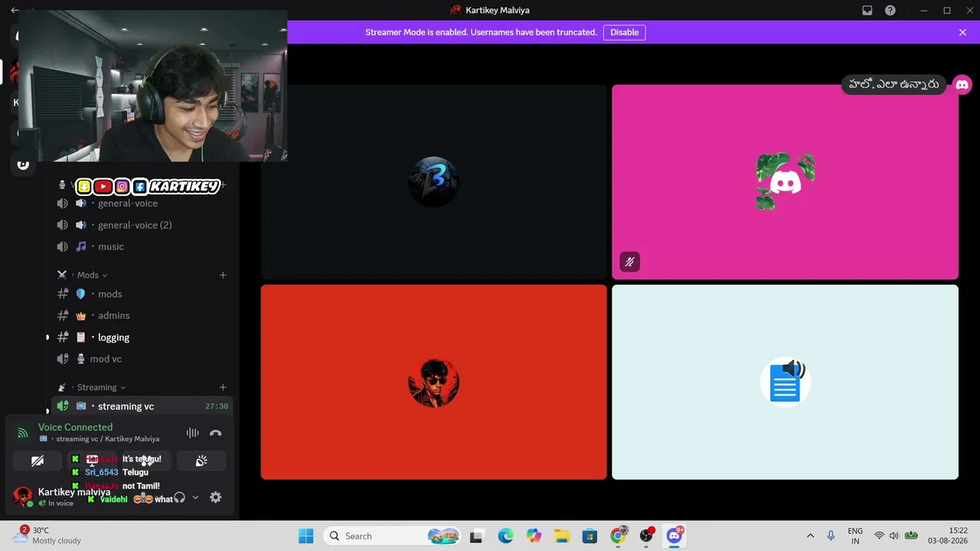Disconnect from voice with the hang-up icon
Image resolution: width=980 pixels, height=551 pixels.
(x=216, y=433)
